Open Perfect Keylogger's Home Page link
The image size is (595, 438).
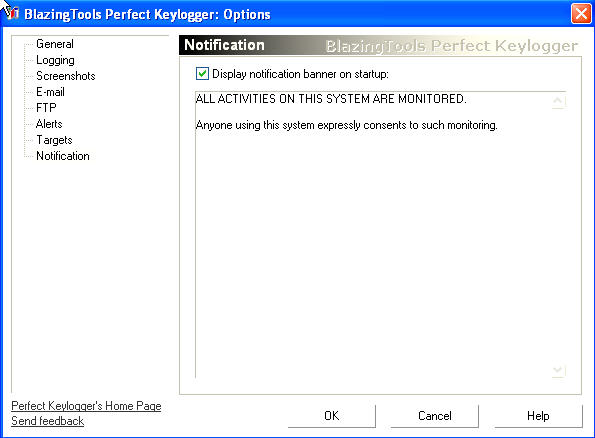point(86,406)
